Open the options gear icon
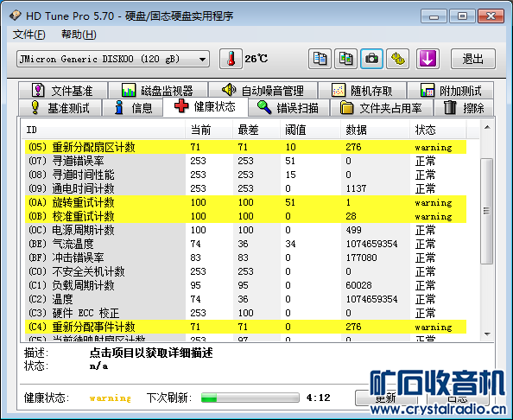Viewport: 513px width, 420px height. [x=397, y=59]
